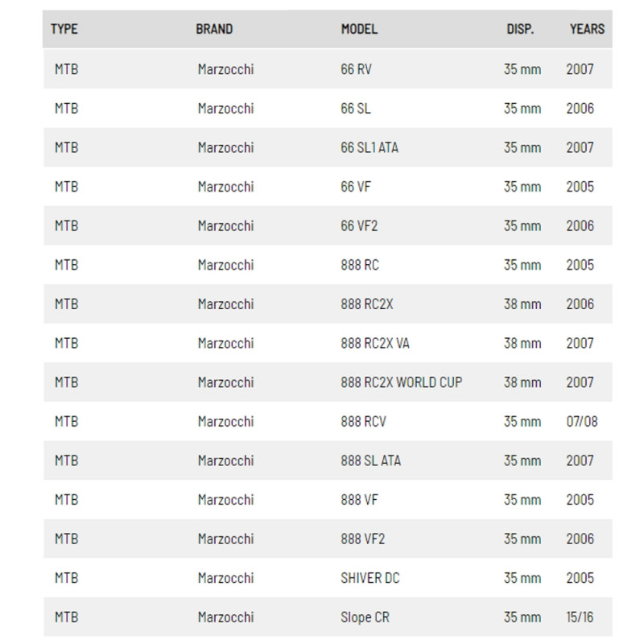Image resolution: width=644 pixels, height=644 pixels.
Task: Click the BRAND column header
Action: (x=214, y=29)
